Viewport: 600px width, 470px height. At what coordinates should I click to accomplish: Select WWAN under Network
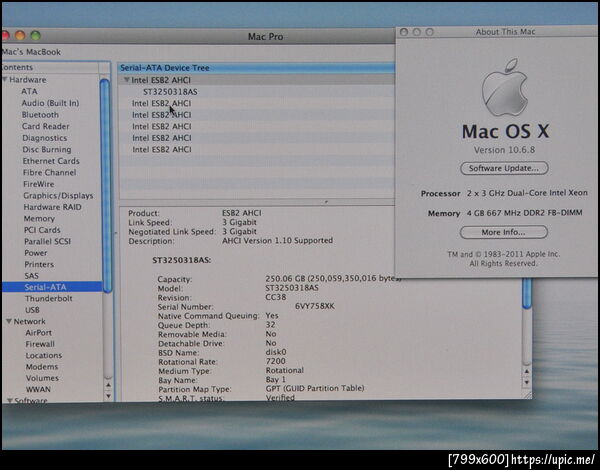[x=38, y=389]
